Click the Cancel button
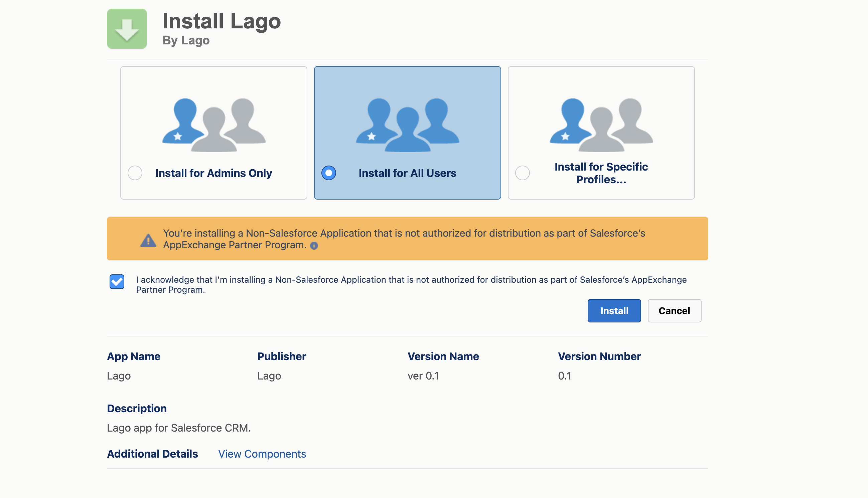Viewport: 868px width, 498px height. (x=674, y=310)
